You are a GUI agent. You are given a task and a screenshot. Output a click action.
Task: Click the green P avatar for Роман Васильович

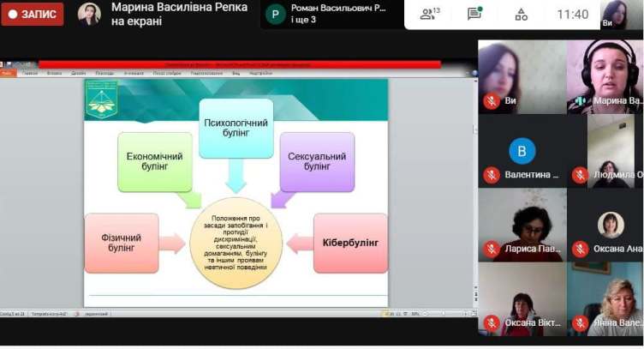[x=276, y=15]
